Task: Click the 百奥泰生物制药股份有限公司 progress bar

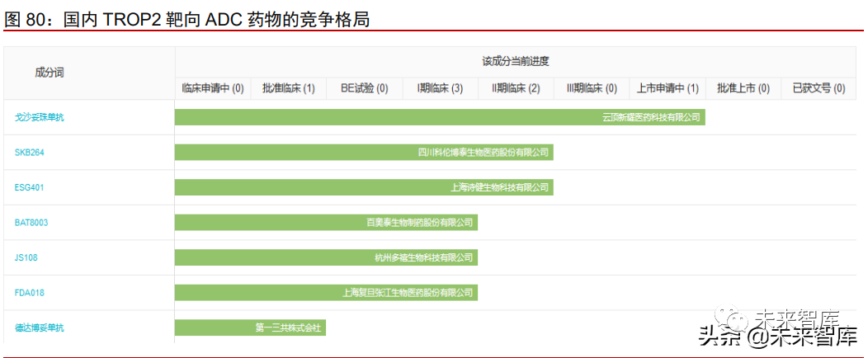Action: [x=326, y=223]
